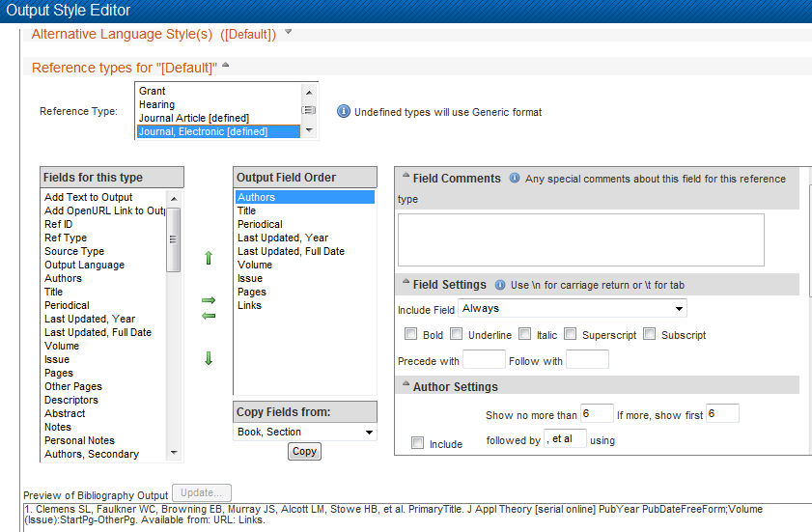Enable the Superscript checkbox

pyautogui.click(x=571, y=334)
